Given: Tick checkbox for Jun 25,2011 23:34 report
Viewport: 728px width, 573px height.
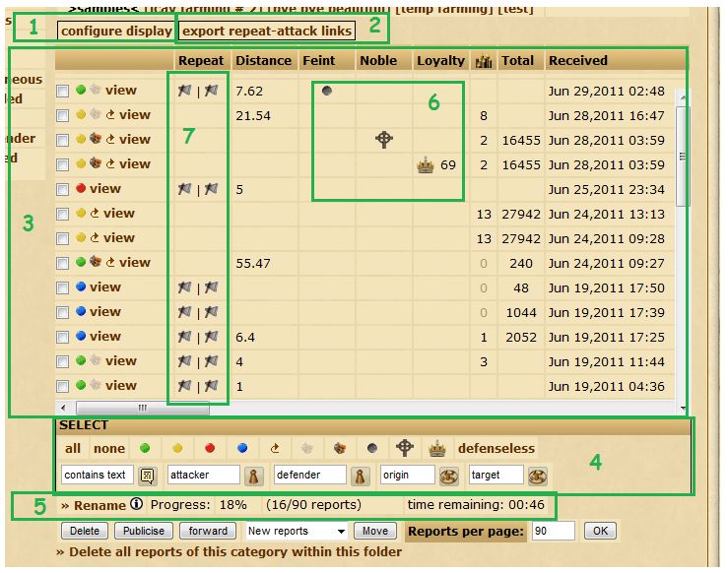Looking at the screenshot, I should coord(62,189).
